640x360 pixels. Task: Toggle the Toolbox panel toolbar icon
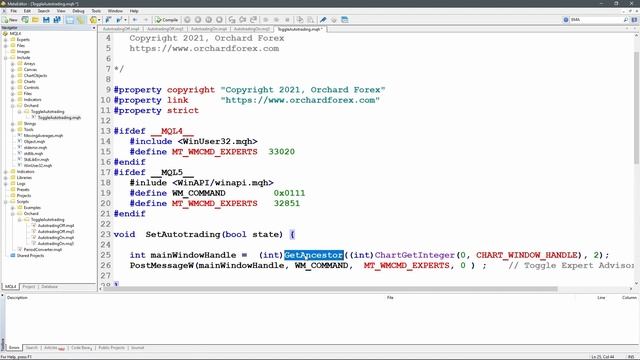click(x=80, y=20)
